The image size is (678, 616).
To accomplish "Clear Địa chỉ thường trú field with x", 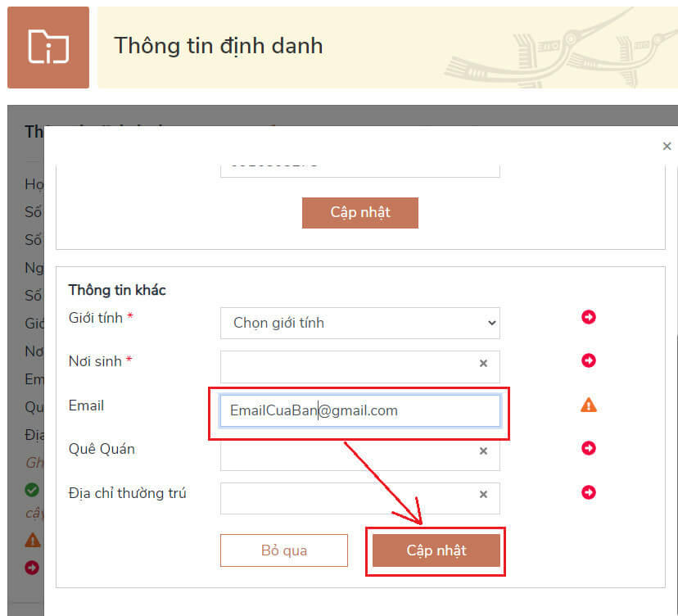I will tap(483, 495).
